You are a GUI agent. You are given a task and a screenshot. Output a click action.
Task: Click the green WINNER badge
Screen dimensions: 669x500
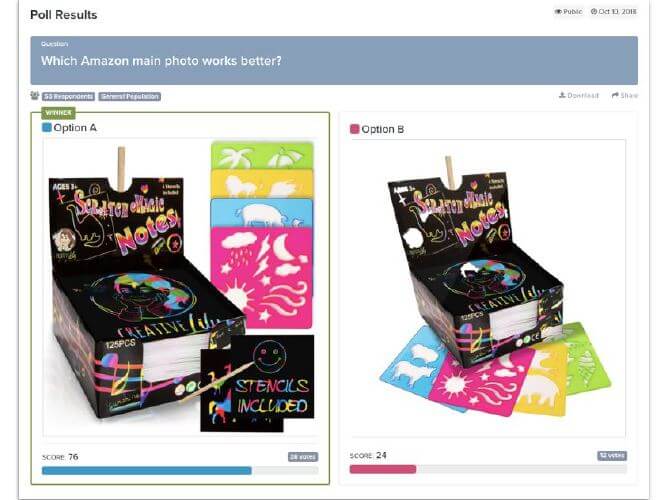(x=58, y=113)
